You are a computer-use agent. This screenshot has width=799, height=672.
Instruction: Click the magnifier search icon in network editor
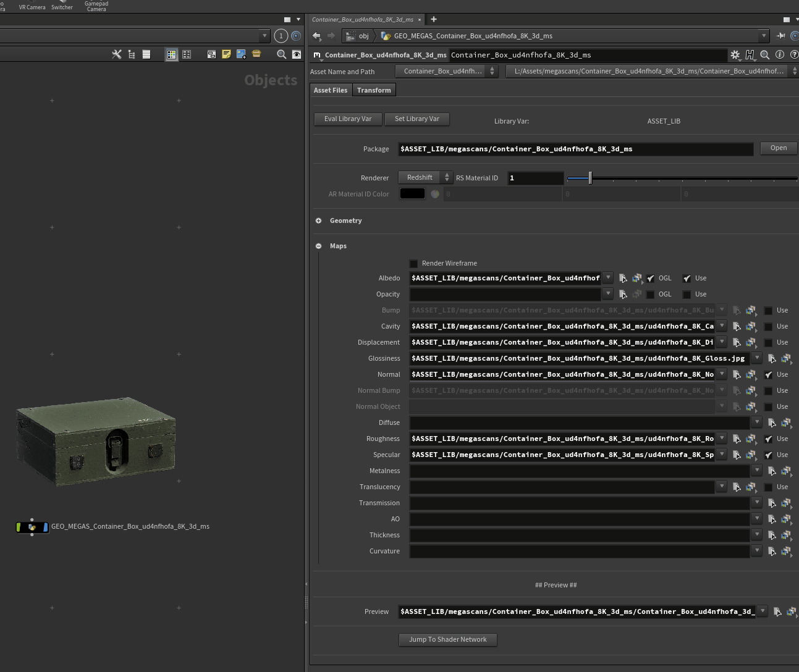click(281, 54)
